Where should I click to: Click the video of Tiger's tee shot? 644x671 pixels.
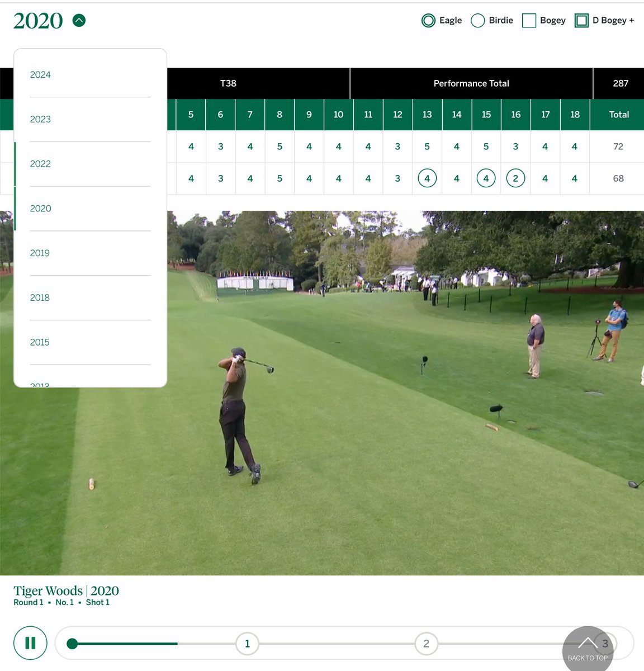322,393
